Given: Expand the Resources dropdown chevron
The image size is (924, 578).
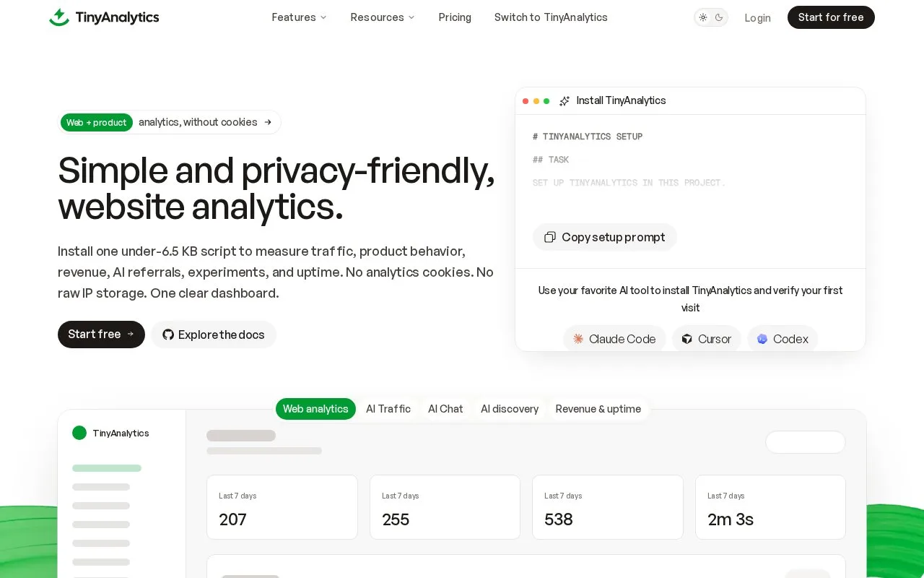Looking at the screenshot, I should 411,17.
